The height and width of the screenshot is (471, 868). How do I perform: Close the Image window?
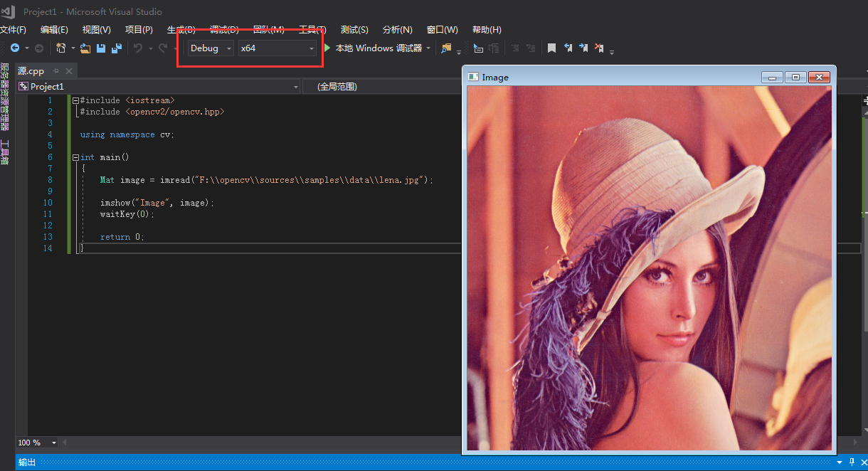pyautogui.click(x=819, y=77)
